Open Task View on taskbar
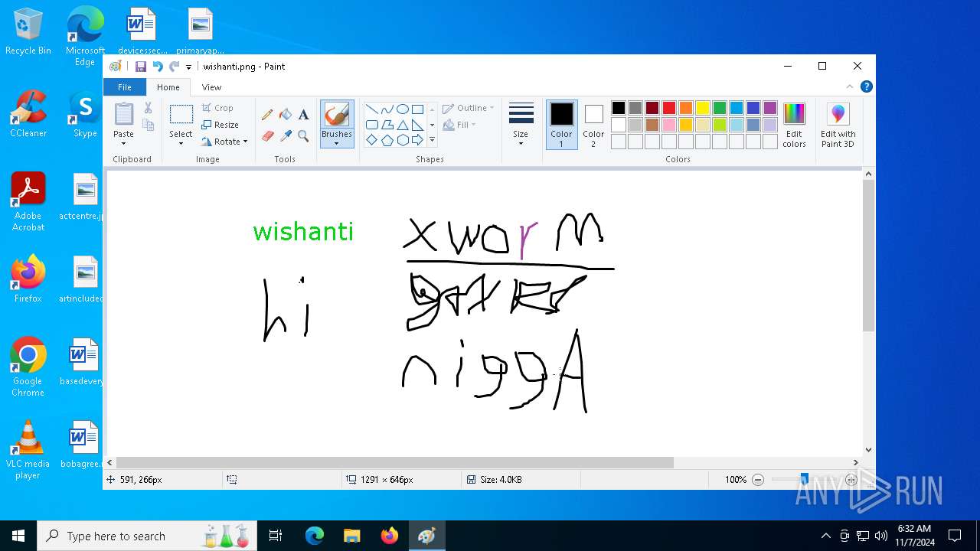 (x=276, y=536)
